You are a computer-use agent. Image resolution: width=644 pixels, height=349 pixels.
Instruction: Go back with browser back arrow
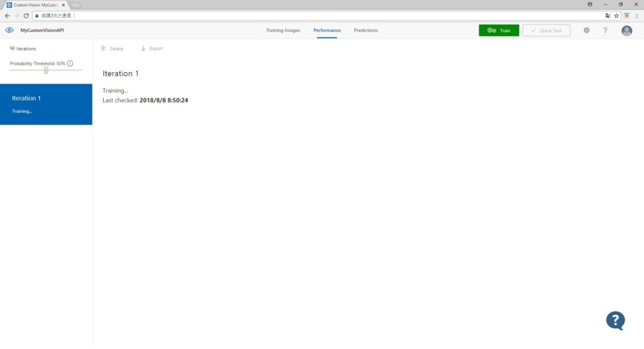[8, 16]
